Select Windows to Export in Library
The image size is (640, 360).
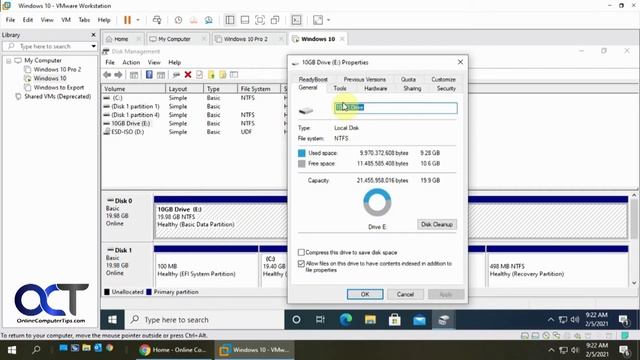click(59, 87)
